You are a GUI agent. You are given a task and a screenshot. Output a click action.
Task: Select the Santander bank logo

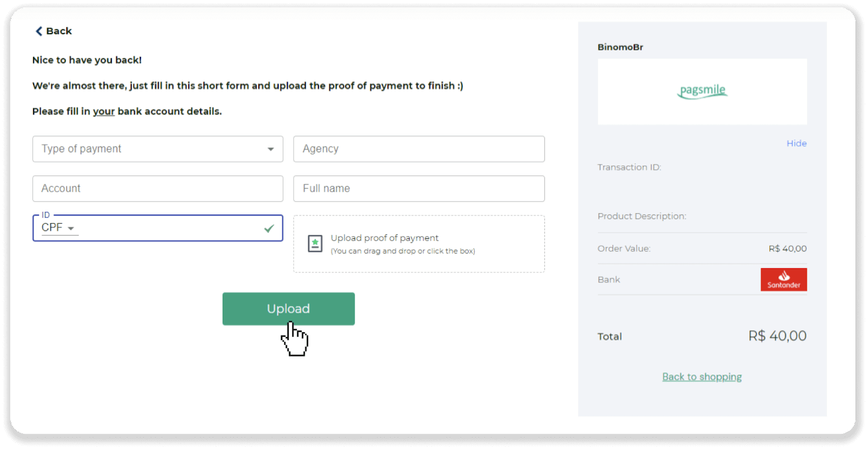[x=783, y=279]
